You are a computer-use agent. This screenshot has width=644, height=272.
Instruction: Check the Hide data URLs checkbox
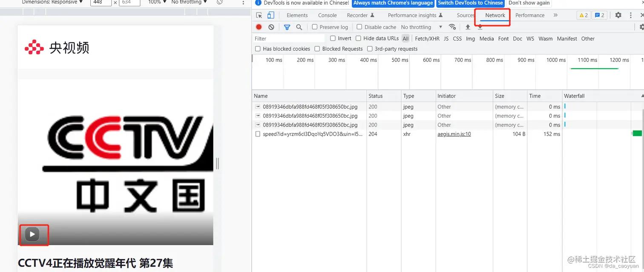pyautogui.click(x=359, y=38)
